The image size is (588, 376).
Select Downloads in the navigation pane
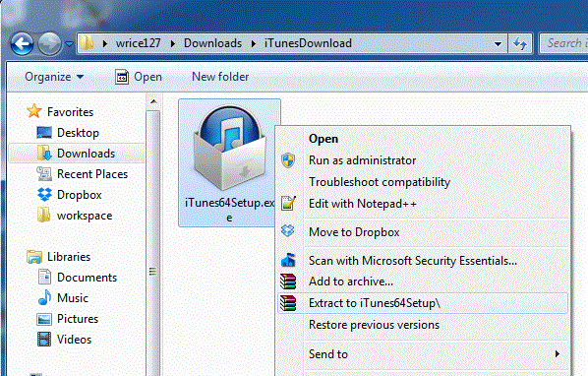tap(86, 154)
